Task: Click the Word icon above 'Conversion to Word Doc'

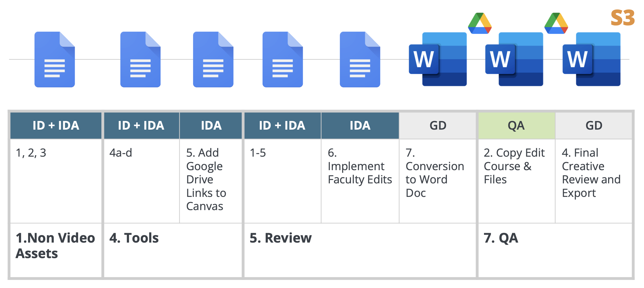Action: [x=438, y=59]
